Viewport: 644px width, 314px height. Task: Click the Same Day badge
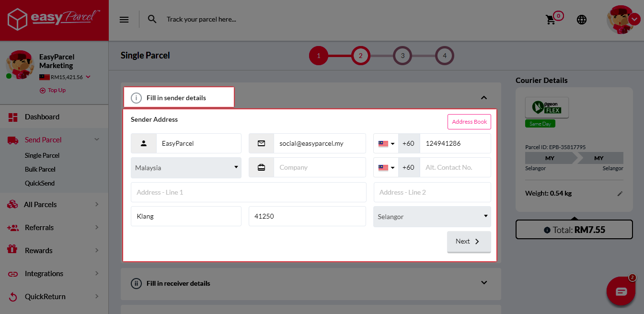(540, 124)
